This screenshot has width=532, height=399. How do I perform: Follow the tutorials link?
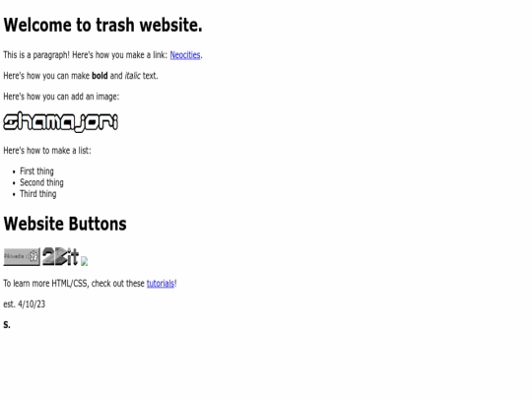click(161, 284)
